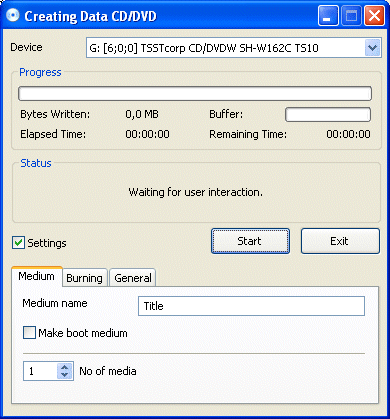
Task: Close the Creating Data CD/DVD window
Action: click(x=374, y=15)
